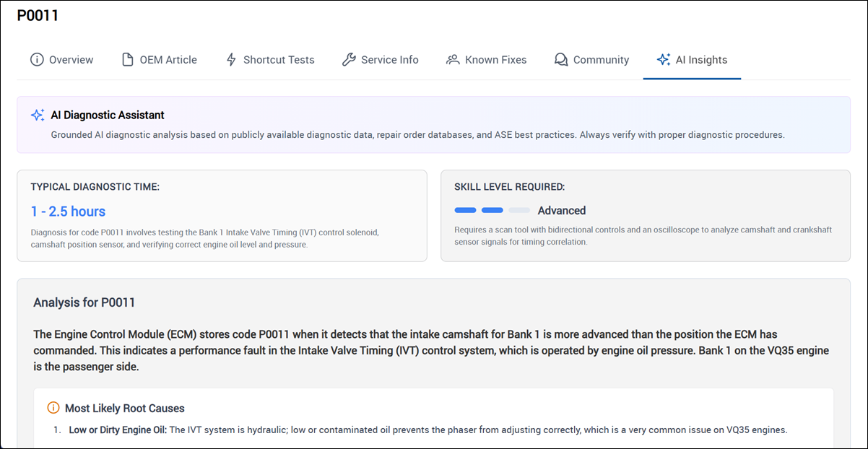Click the chat bubbles icon for Community
868x449 pixels.
click(x=561, y=60)
